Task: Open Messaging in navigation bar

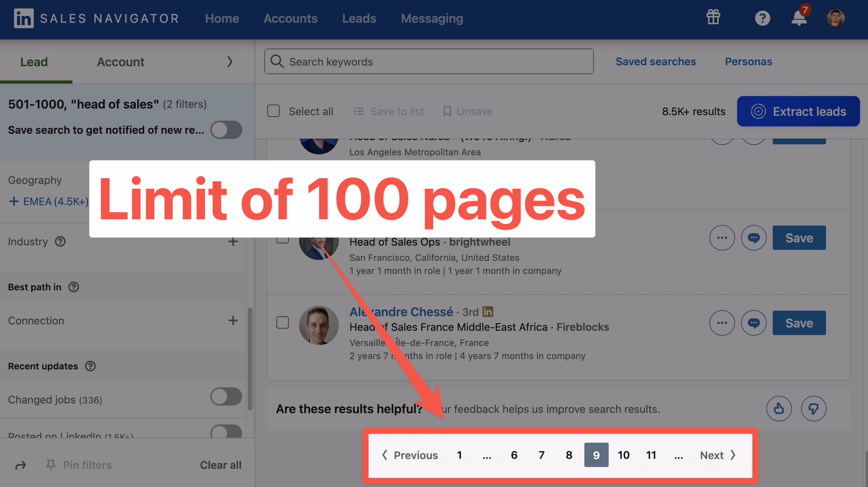Action: pyautogui.click(x=432, y=19)
